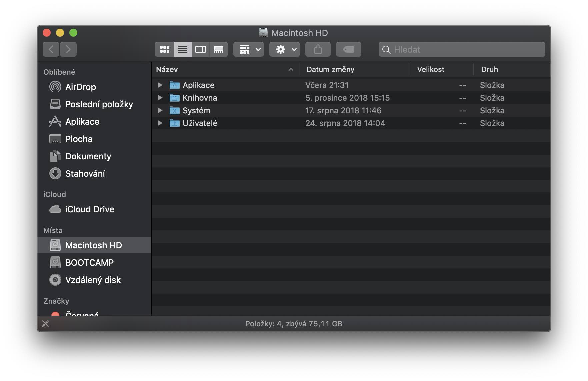The image size is (588, 381).
Task: Select Macintosh HD in sidebar
Action: point(95,245)
